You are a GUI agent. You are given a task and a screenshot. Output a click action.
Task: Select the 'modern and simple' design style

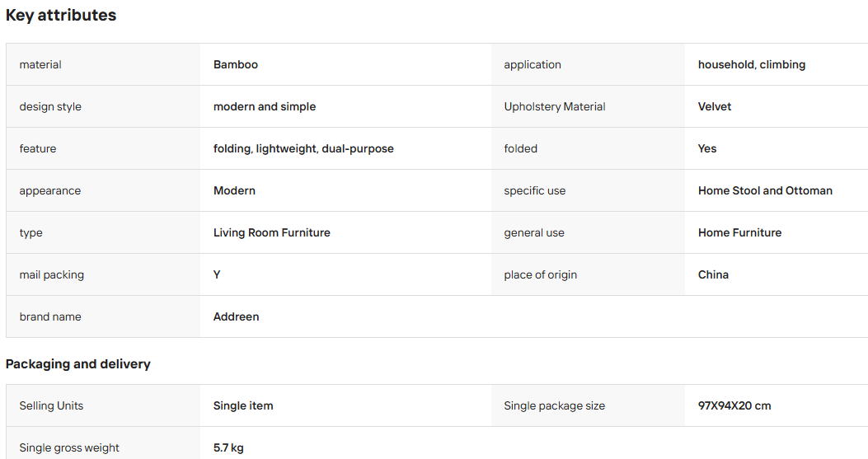click(265, 107)
